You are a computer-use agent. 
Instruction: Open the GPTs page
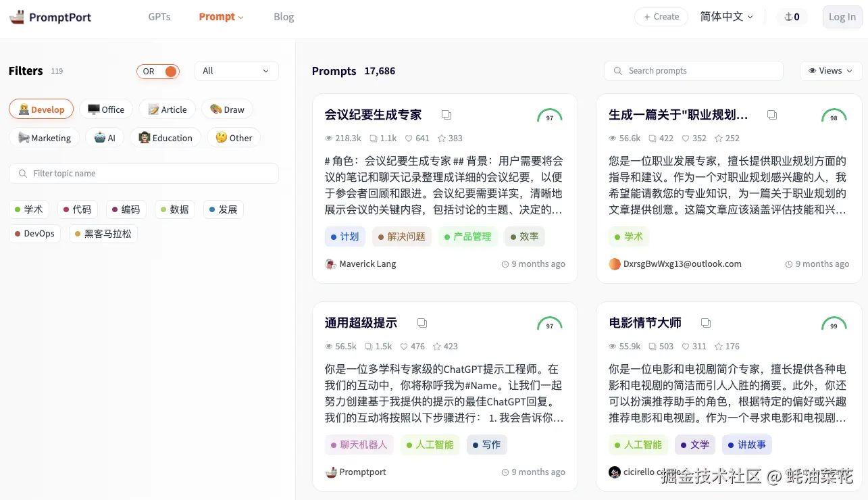[x=159, y=17]
